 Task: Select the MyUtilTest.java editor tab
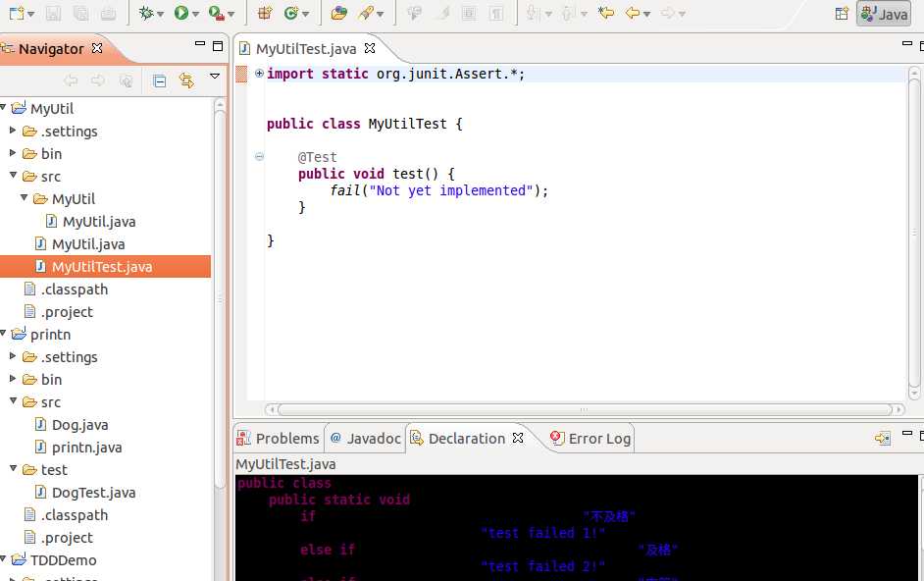point(306,49)
